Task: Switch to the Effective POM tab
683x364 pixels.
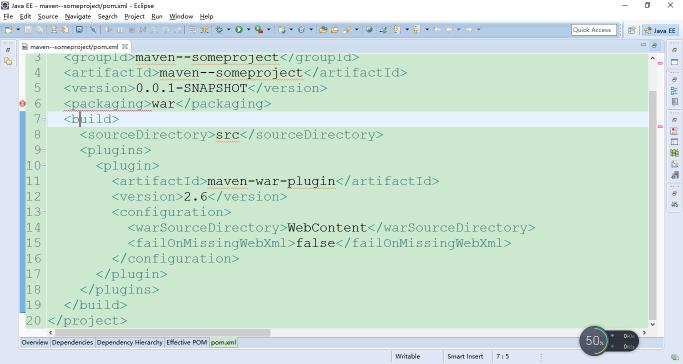Action: pyautogui.click(x=186, y=343)
